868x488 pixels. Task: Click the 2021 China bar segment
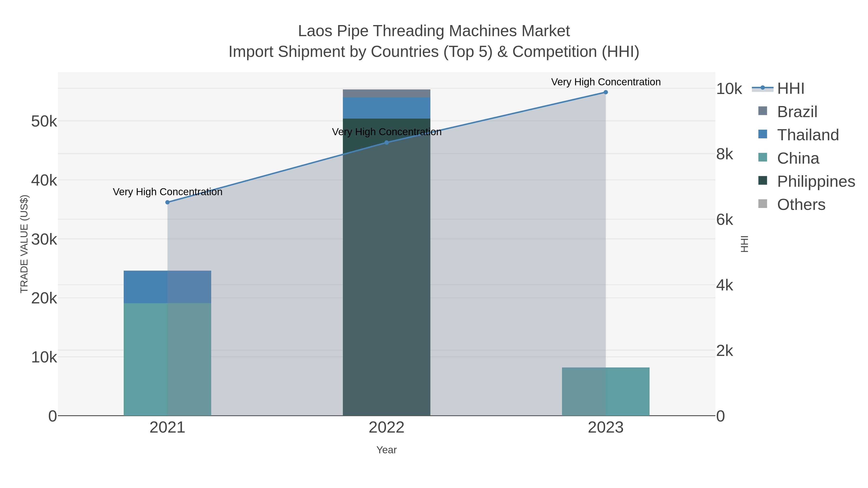pyautogui.click(x=168, y=359)
